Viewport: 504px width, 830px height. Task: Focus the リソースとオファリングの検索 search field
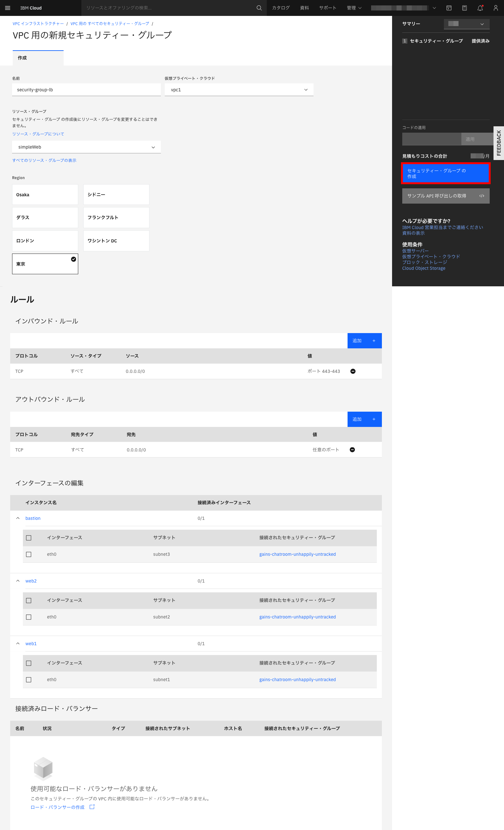168,8
